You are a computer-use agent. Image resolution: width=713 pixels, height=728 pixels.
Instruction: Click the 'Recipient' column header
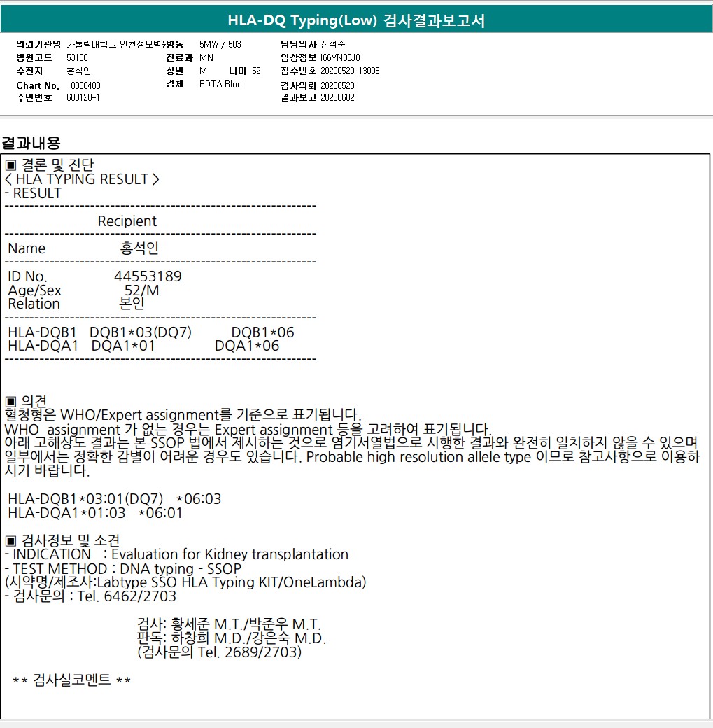[x=127, y=221]
